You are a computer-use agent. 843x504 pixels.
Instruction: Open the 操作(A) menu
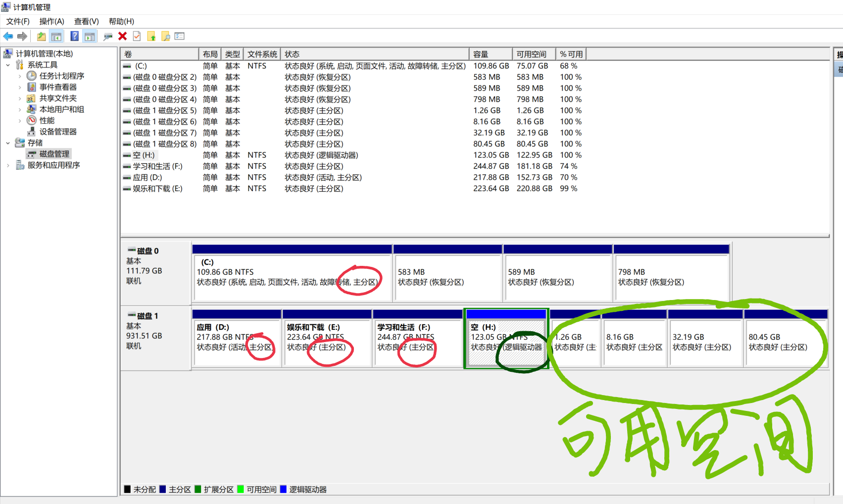pos(52,21)
